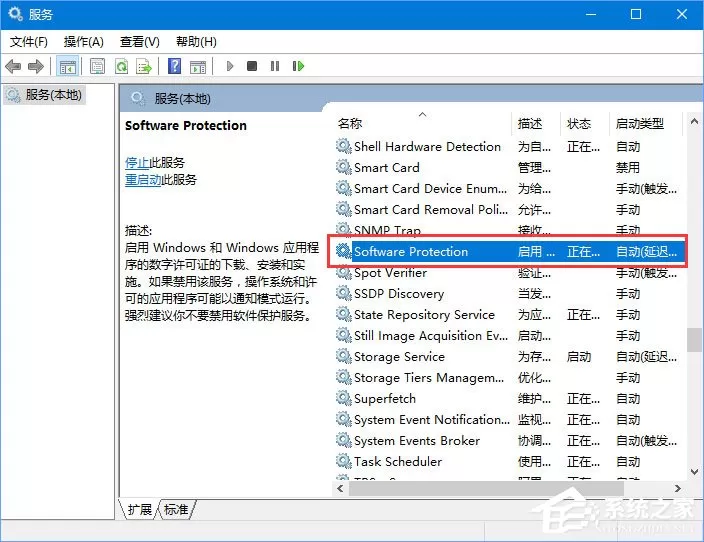Switch to the 标准 tab
This screenshot has height=542, width=704.
(x=176, y=509)
